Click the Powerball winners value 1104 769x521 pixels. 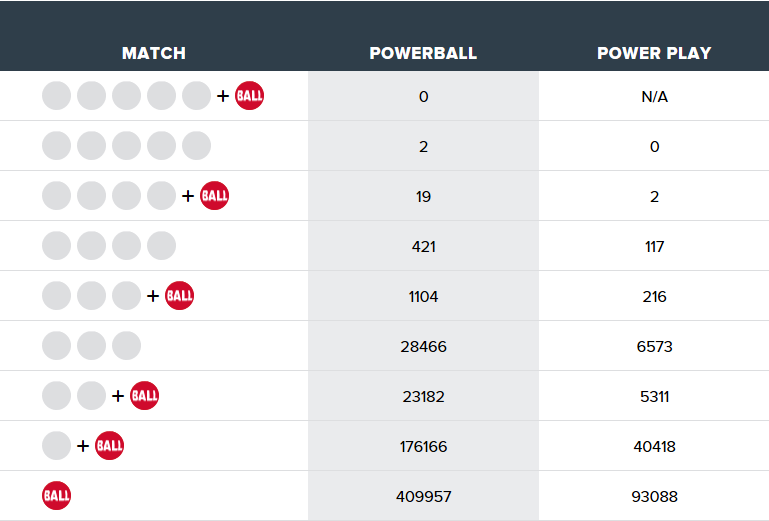(423, 296)
